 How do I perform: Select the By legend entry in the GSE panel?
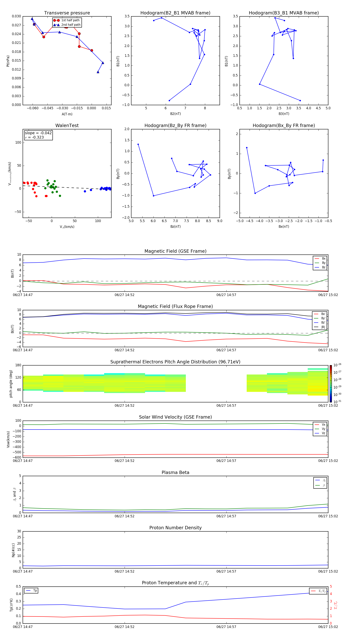[x=320, y=263]
